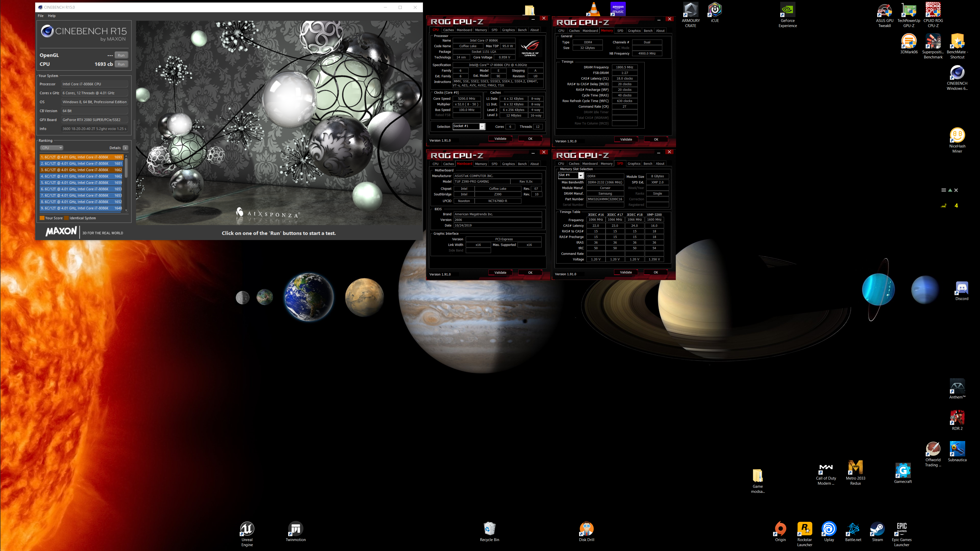Select ranking entry scoring 1681
Image resolution: width=980 pixels, height=551 pixels.
click(81, 164)
